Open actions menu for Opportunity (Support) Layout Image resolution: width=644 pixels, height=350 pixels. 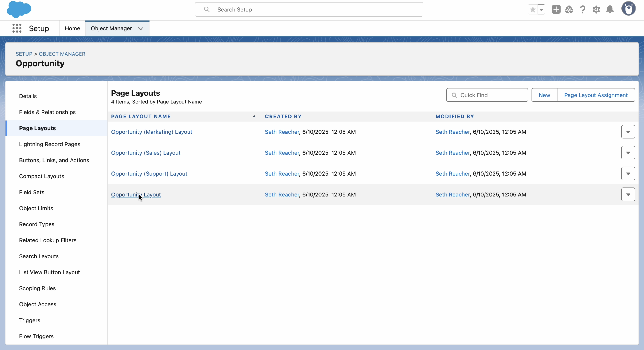click(628, 173)
